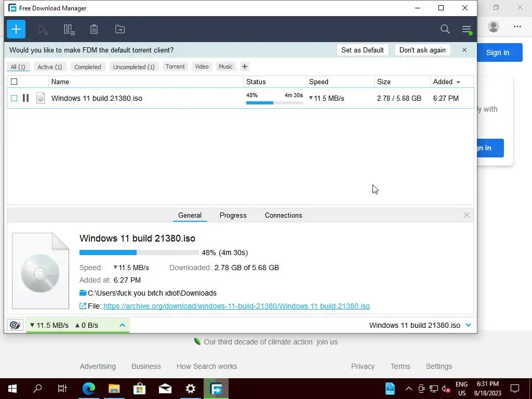Sort by the Size column header
Image resolution: width=532 pixels, height=399 pixels.
pos(403,82)
